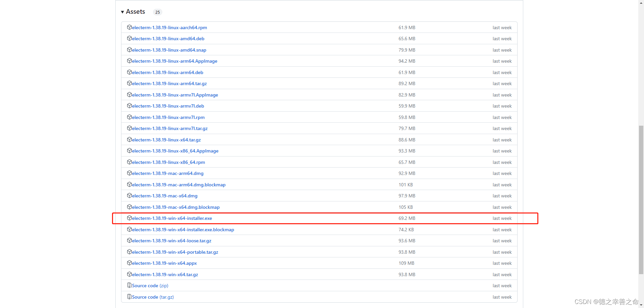Click the zip file icon beside Source code (zip)

[129, 285]
